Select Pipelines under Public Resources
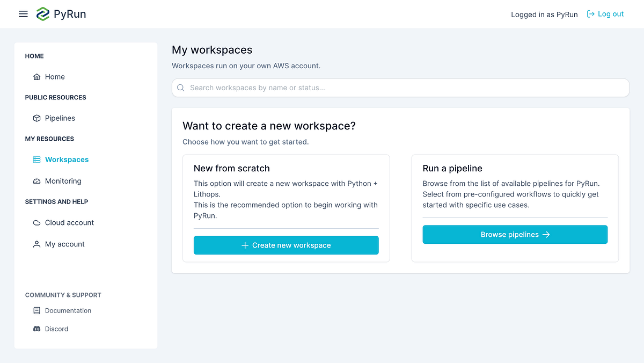This screenshot has height=363, width=644. click(x=60, y=118)
